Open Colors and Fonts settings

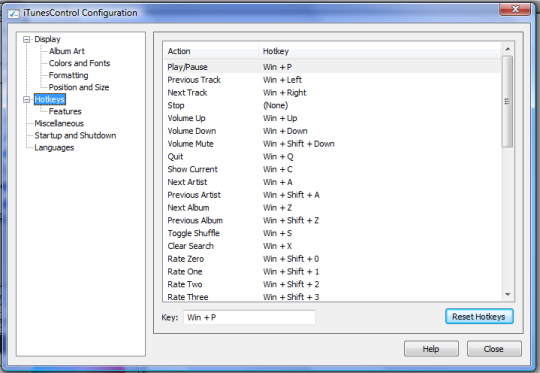(79, 63)
